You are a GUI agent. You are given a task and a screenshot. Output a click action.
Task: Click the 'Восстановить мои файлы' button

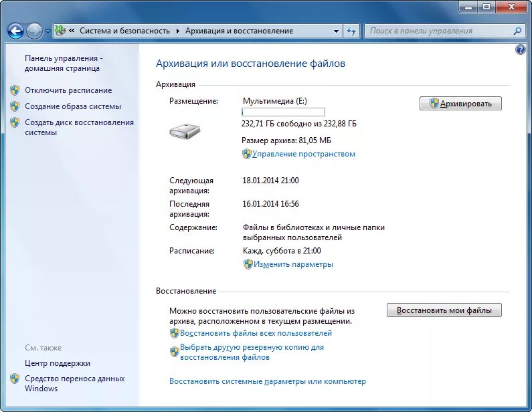pyautogui.click(x=444, y=310)
